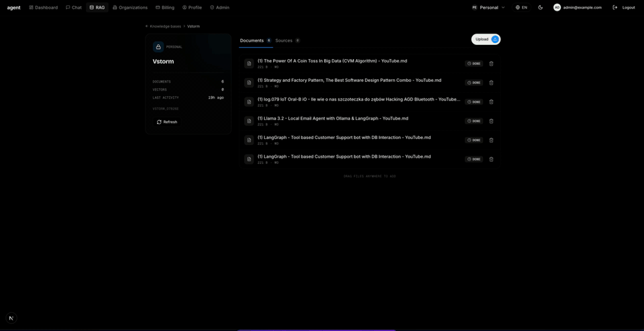Delete the log.079 IoT Oral-B iO document

(491, 102)
